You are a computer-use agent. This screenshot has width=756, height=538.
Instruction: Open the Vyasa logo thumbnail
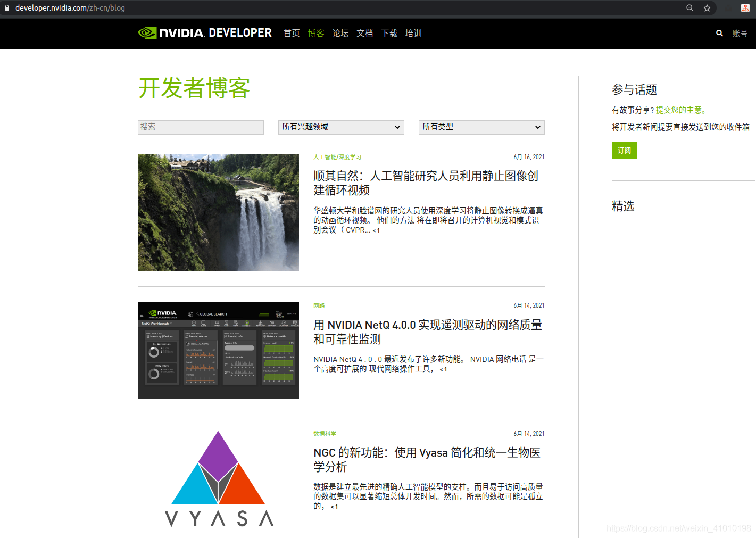[218, 479]
